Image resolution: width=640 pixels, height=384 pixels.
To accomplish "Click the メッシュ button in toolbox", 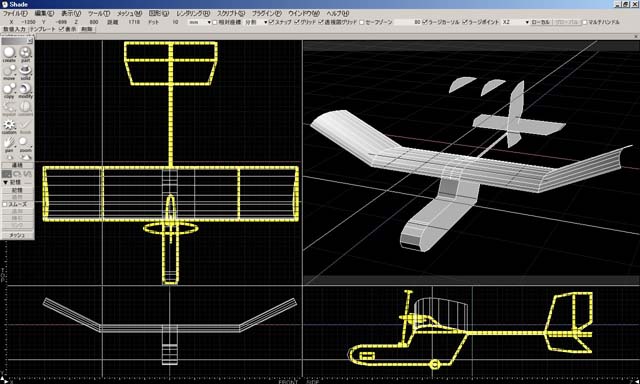I will point(17,235).
